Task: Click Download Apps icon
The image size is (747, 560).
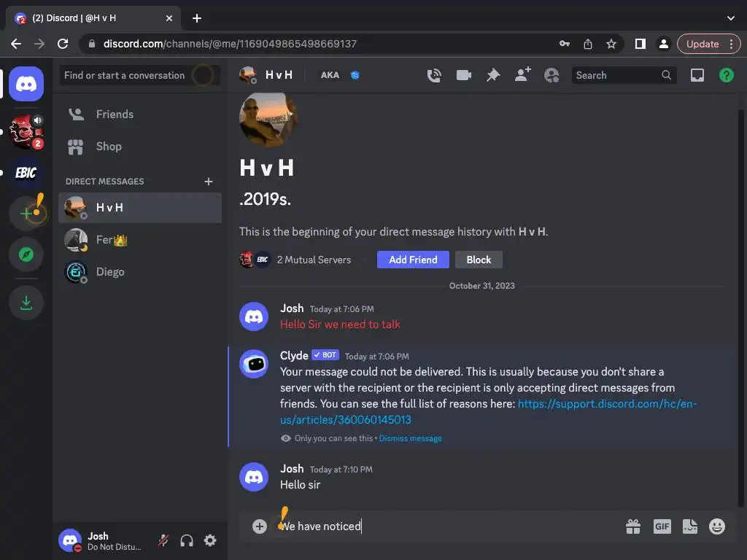Action: [26, 303]
